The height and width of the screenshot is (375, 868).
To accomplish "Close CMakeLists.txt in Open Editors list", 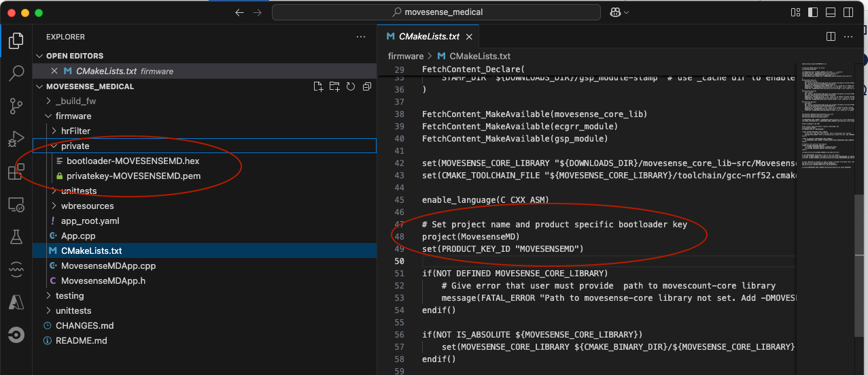I will pos(55,71).
